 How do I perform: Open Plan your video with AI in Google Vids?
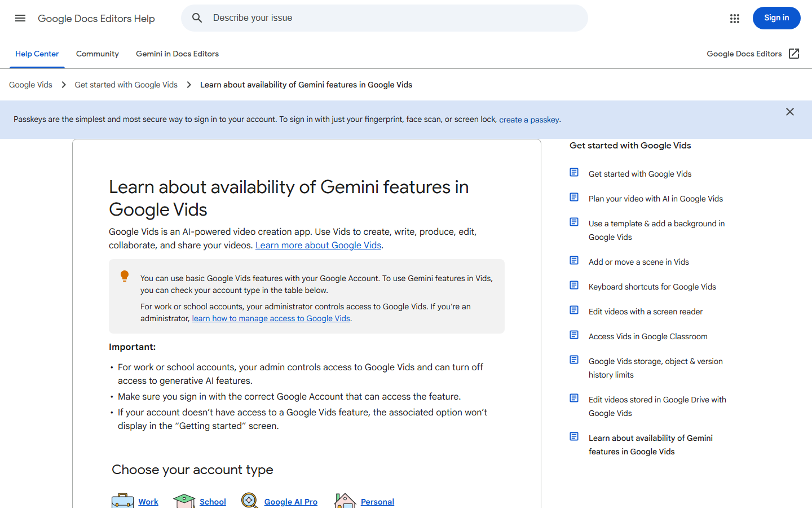(656, 199)
